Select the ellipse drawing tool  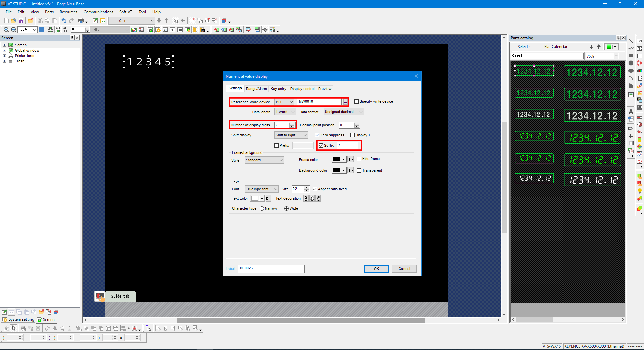631,71
